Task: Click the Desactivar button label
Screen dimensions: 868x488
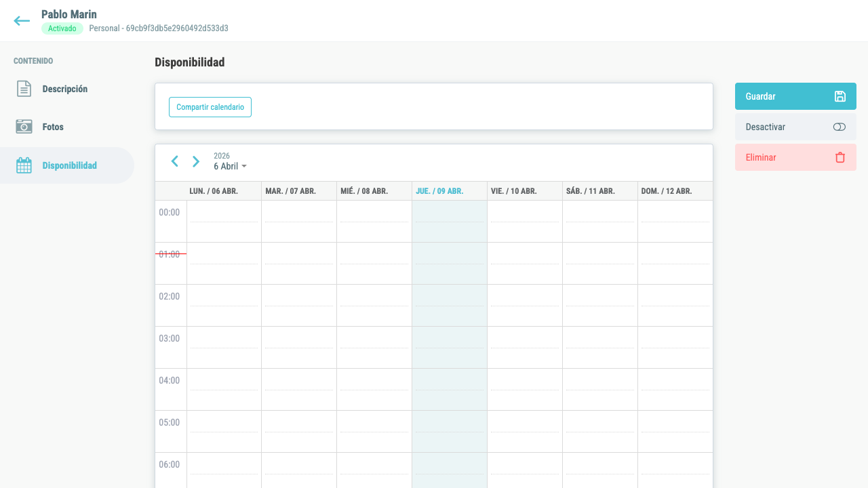Action: click(x=765, y=127)
